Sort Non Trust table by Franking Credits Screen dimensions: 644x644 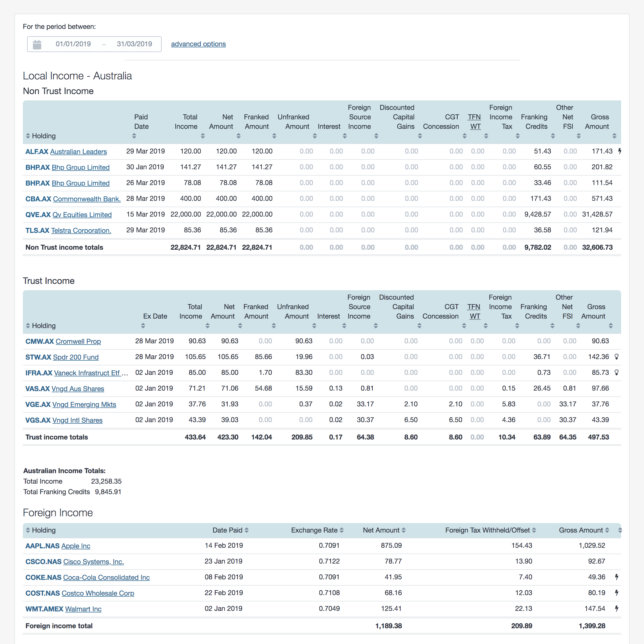click(x=552, y=136)
